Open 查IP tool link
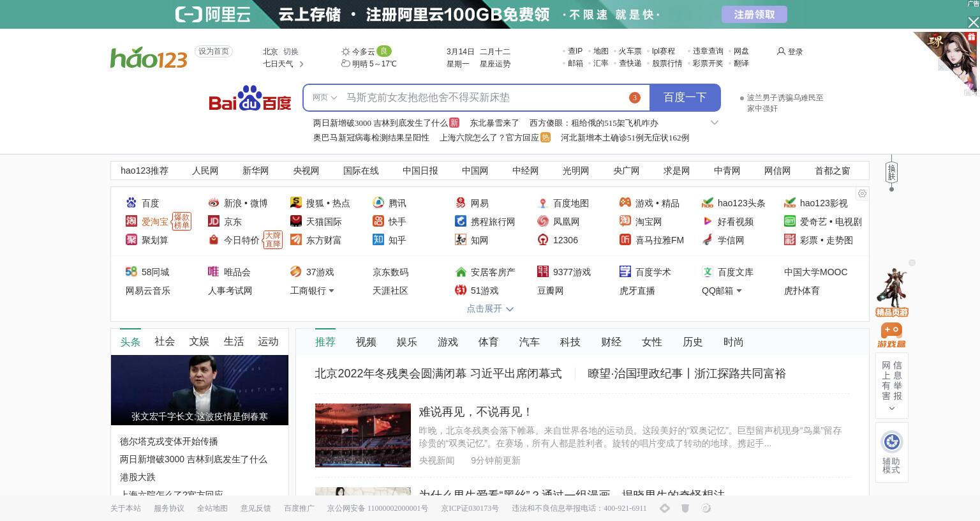The height and width of the screenshot is (521, 980). pyautogui.click(x=575, y=51)
